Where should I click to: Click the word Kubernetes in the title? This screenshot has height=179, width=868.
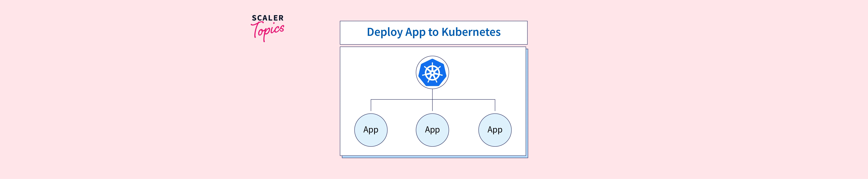[x=471, y=32]
